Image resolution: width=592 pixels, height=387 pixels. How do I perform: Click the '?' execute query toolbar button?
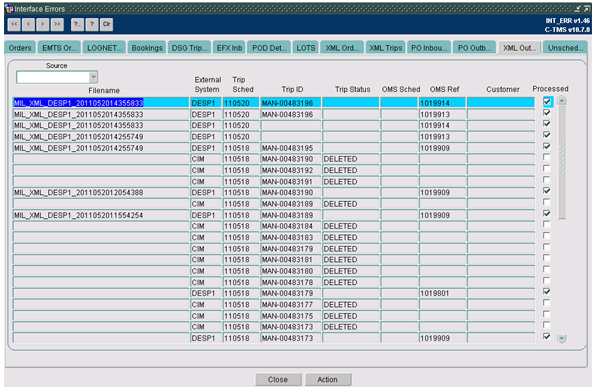pos(92,25)
